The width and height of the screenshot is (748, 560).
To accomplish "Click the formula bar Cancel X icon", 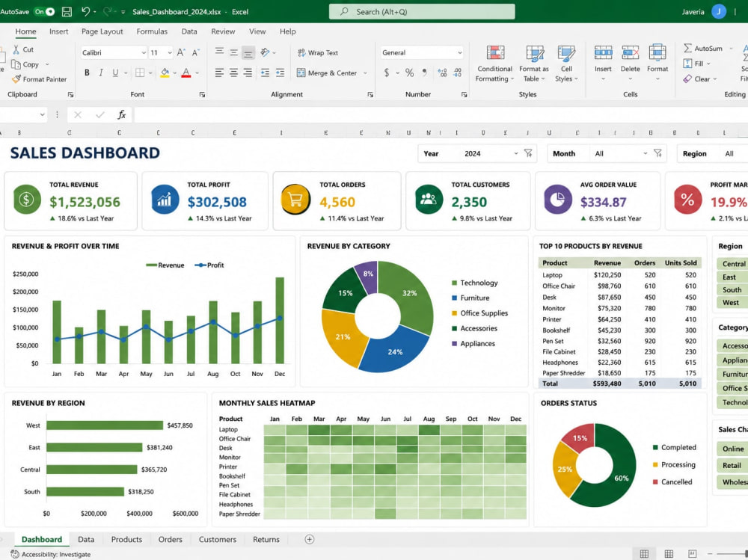I will [x=78, y=114].
